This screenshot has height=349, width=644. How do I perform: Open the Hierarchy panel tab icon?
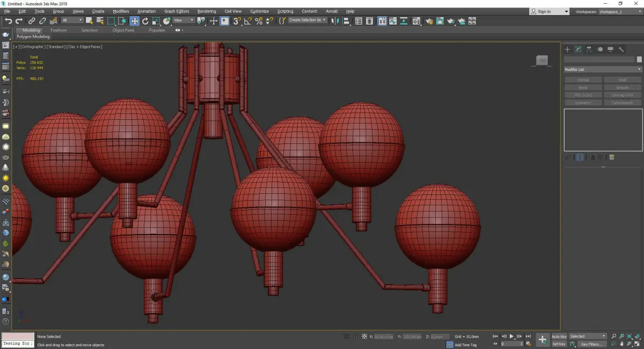tap(589, 49)
